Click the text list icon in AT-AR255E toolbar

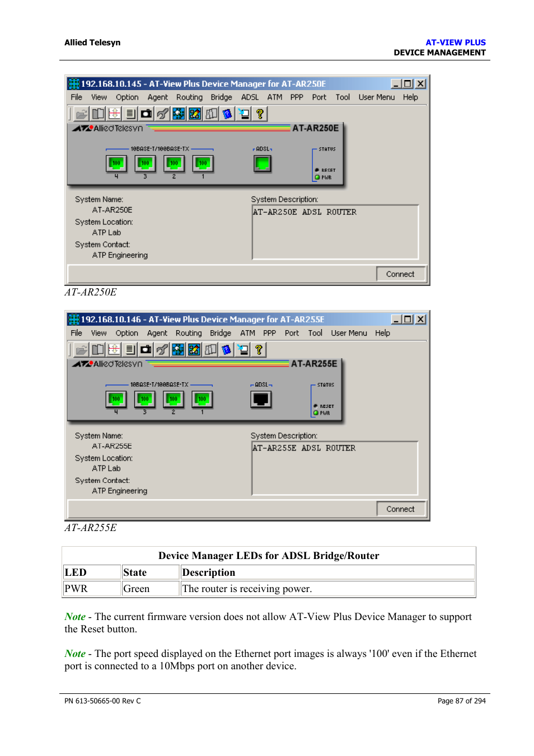[130, 350]
